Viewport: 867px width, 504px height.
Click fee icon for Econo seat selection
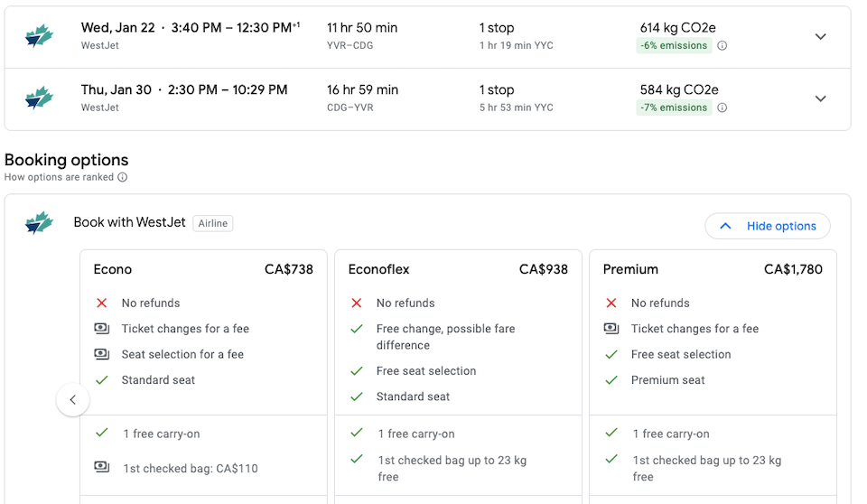click(x=102, y=353)
